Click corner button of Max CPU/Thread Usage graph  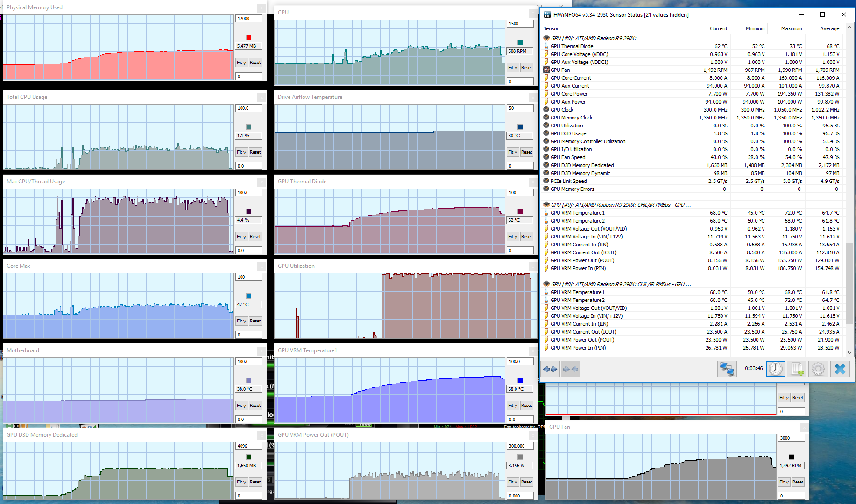pyautogui.click(x=262, y=182)
